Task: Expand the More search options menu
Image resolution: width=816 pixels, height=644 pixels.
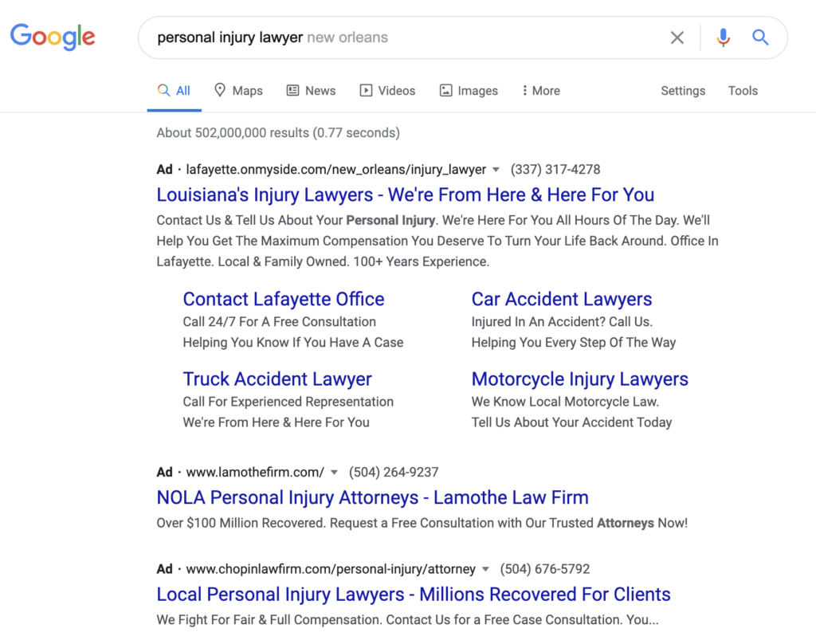Action: (540, 91)
